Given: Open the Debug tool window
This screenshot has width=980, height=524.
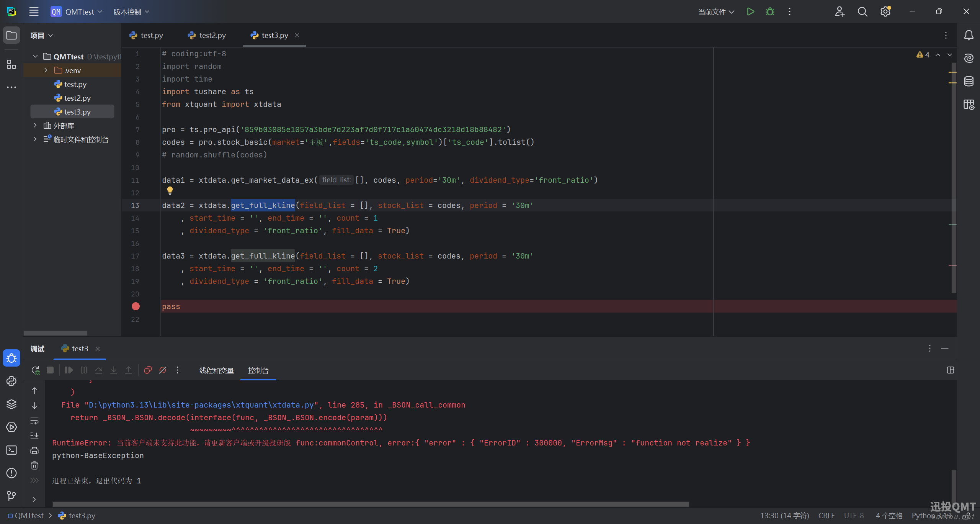Looking at the screenshot, I should point(11,358).
